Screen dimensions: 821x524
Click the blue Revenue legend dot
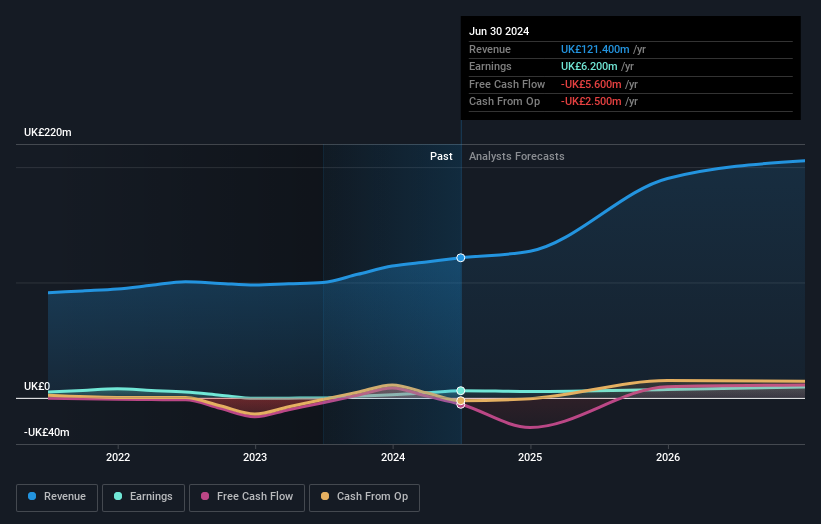tap(32, 496)
